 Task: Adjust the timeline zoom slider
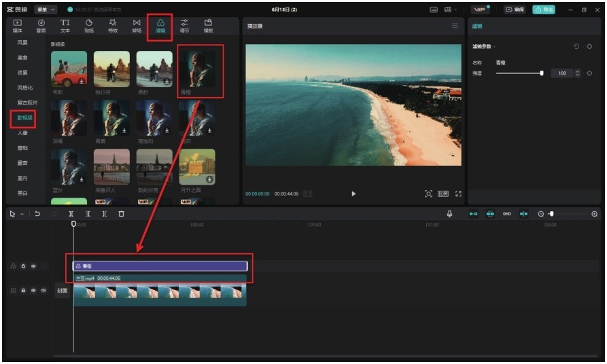pos(568,214)
